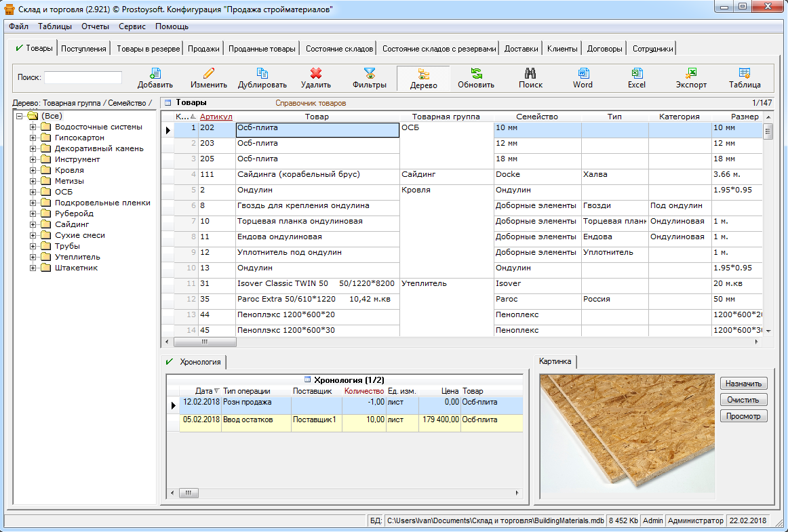
Task: Click the Изменить (Edit) pencil icon
Action: [x=208, y=78]
